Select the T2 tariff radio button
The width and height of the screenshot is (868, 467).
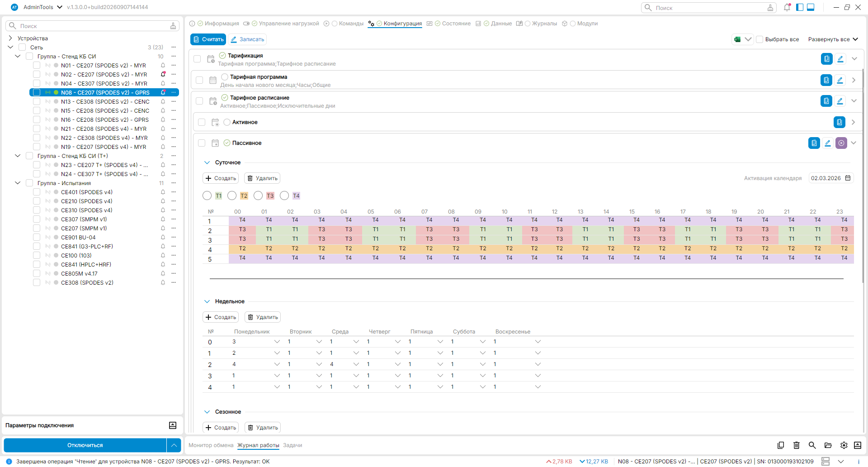[232, 195]
